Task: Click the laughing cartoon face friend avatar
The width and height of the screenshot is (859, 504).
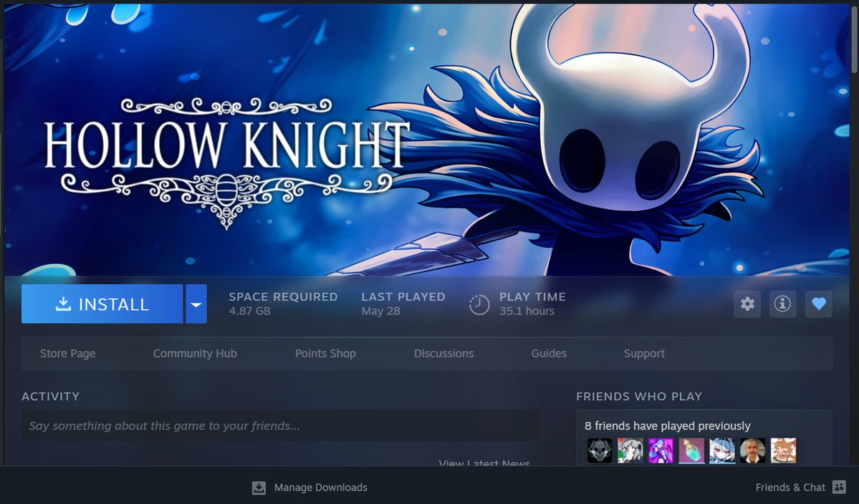Action: point(783,451)
